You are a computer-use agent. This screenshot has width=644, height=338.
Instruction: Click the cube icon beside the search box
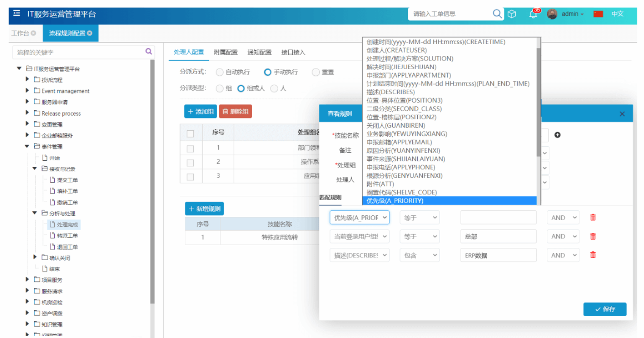[512, 14]
